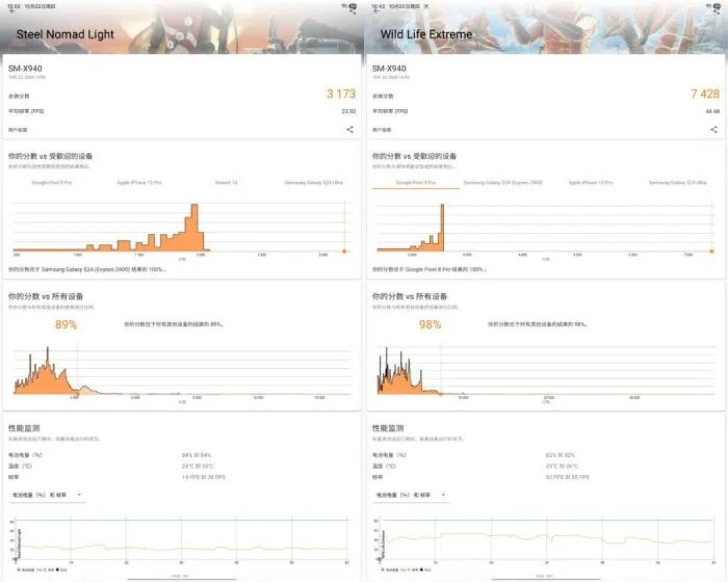Click the all-devices distribution chart under 89%
This screenshot has height=582, width=728.
coord(181,373)
